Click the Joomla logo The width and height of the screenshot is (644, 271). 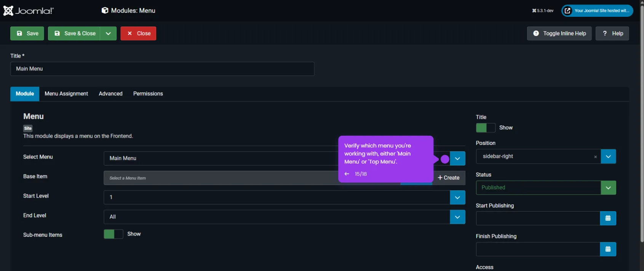[x=29, y=11]
